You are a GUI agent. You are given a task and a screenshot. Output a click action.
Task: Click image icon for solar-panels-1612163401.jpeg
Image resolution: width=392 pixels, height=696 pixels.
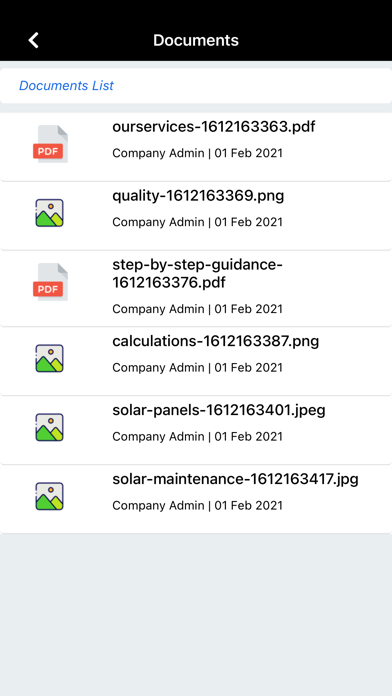click(49, 427)
